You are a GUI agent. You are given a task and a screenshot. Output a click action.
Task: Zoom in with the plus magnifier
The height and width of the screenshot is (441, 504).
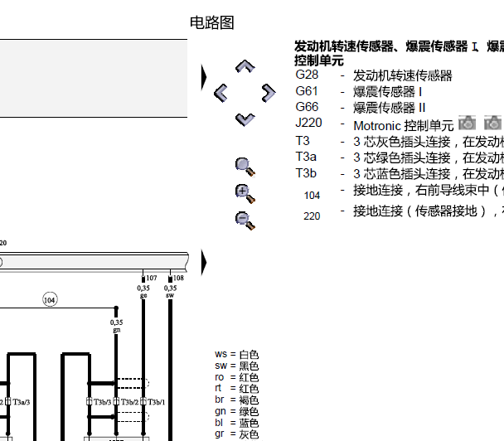pyautogui.click(x=245, y=194)
